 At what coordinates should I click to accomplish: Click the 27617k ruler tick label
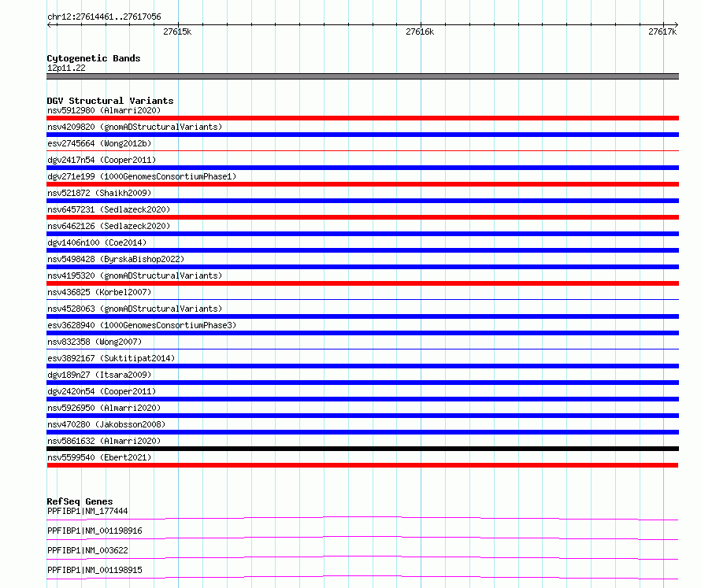tap(662, 31)
